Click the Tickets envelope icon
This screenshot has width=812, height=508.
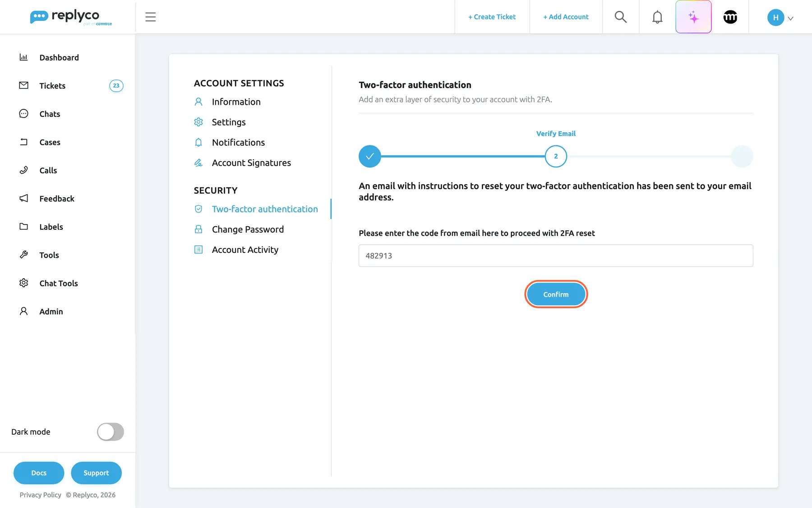tap(23, 85)
